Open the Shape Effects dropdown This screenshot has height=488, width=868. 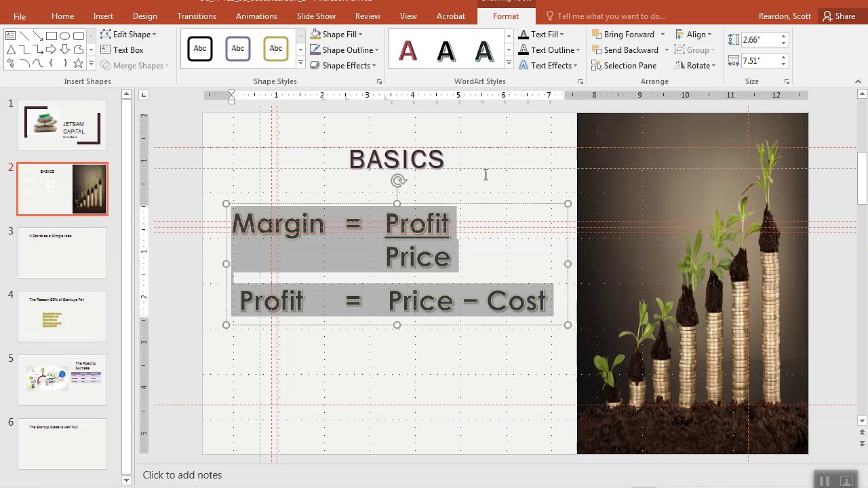(x=343, y=65)
